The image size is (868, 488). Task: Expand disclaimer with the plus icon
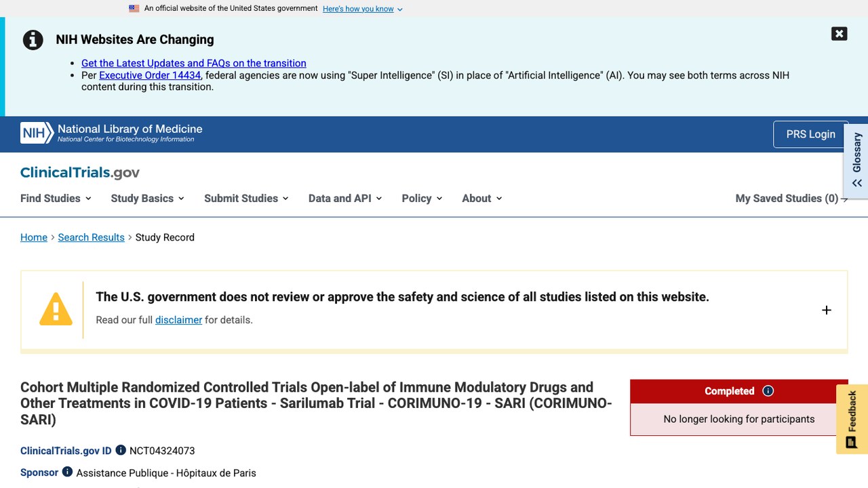(827, 310)
